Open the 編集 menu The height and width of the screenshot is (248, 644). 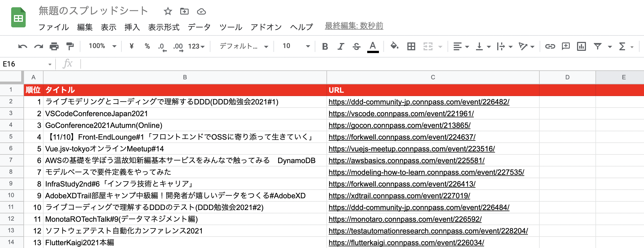85,27
